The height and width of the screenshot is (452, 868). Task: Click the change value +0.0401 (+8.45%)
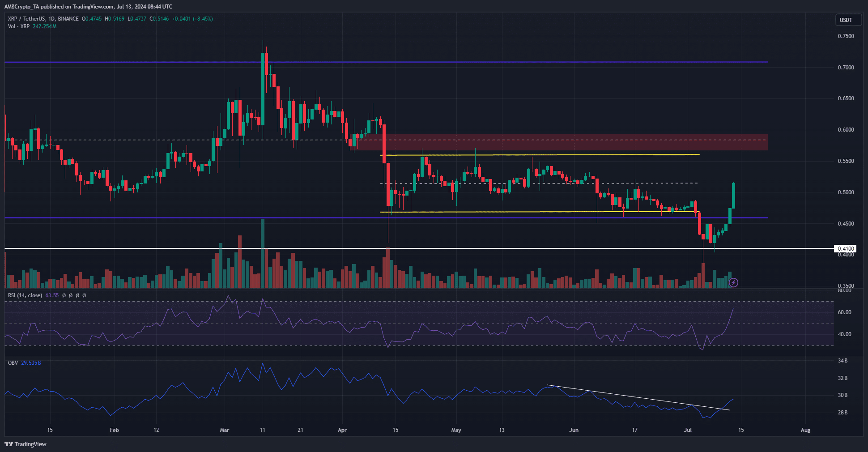pos(192,19)
